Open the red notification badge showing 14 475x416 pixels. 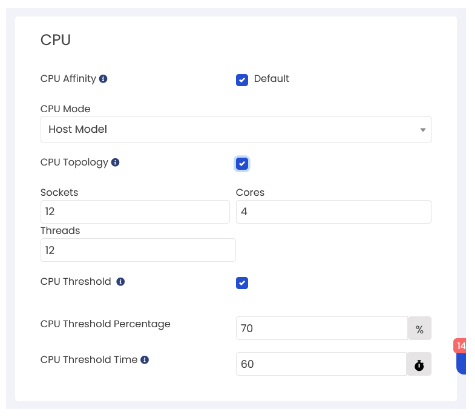tap(460, 346)
